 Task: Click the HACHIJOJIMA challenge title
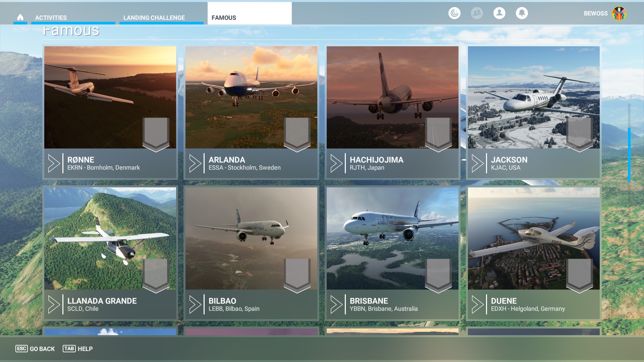coord(377,160)
